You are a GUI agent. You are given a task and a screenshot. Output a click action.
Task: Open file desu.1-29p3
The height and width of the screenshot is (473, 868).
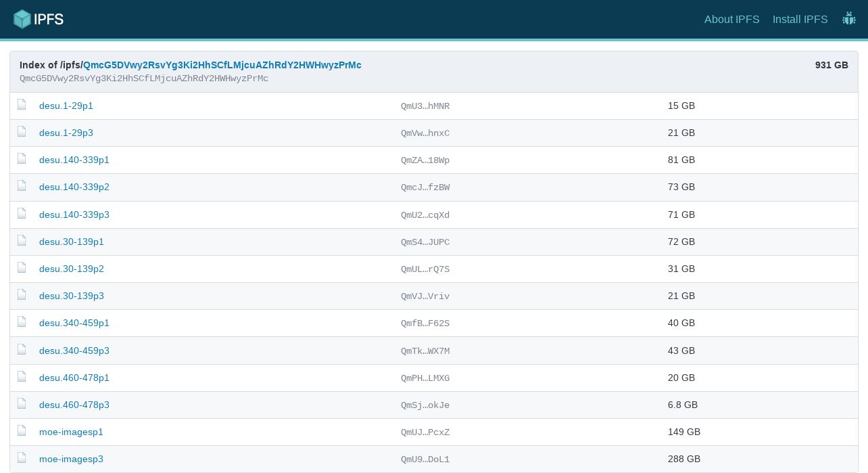66,133
